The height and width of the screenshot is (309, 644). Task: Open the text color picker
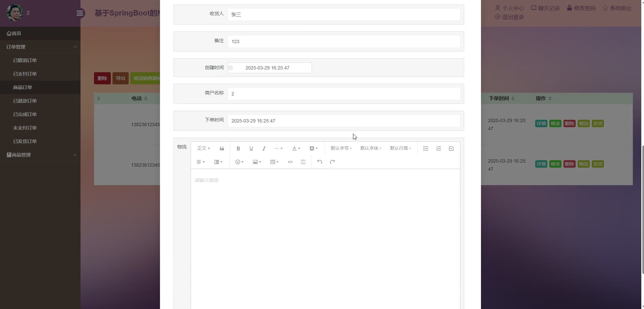pos(296,148)
